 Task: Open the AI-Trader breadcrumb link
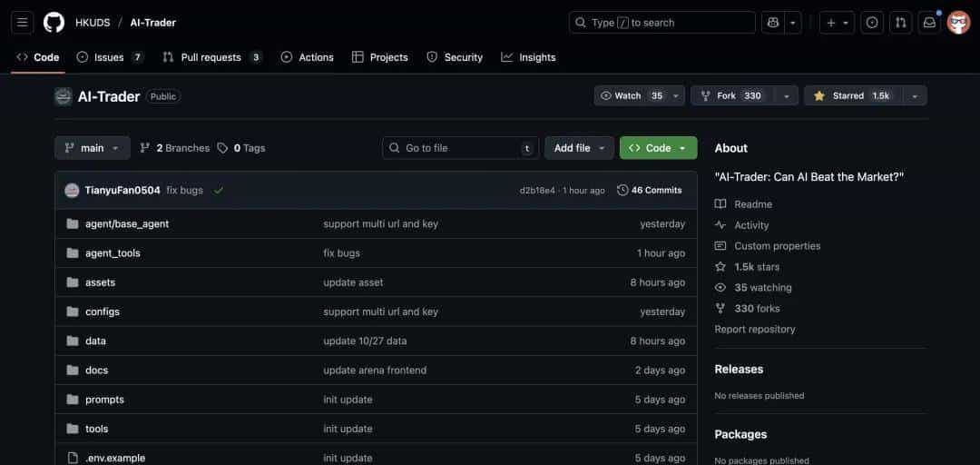point(153,23)
